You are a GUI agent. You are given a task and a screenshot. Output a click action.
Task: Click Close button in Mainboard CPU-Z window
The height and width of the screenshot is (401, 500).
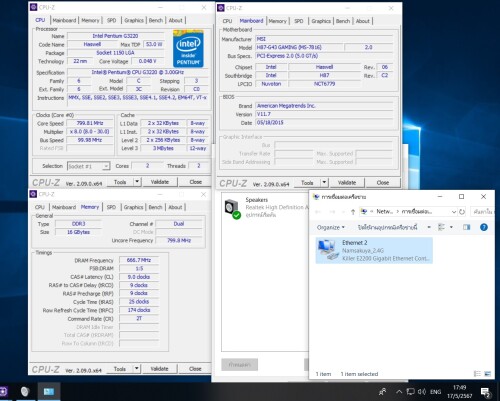[x=383, y=183]
